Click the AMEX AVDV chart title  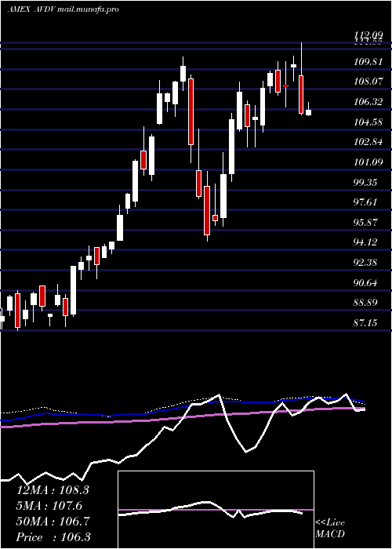[x=63, y=9]
